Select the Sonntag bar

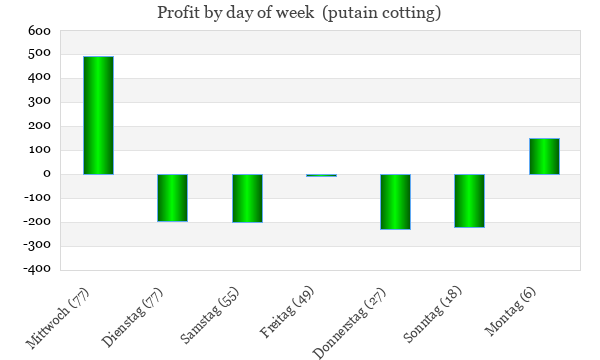point(470,201)
